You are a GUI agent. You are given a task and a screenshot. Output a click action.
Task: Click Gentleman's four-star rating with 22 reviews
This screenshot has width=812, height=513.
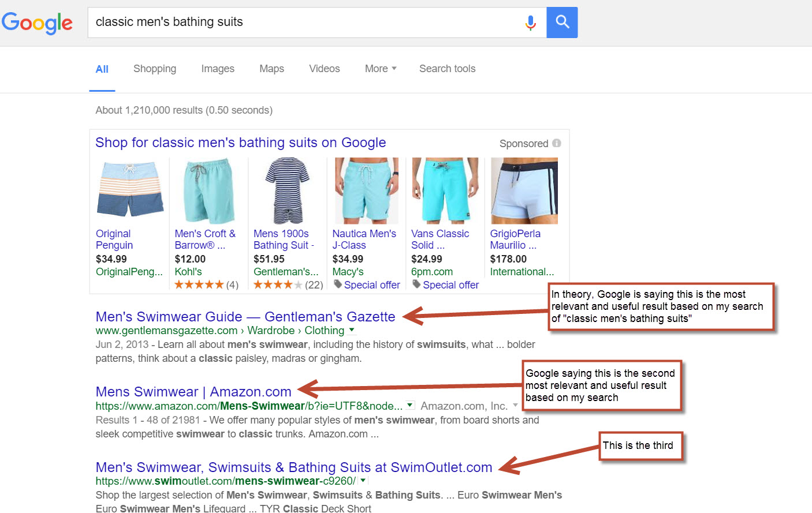pos(278,284)
